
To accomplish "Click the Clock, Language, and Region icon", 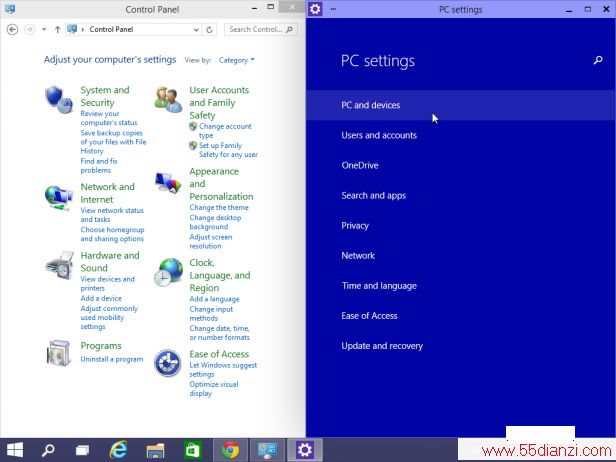I will coord(168,272).
